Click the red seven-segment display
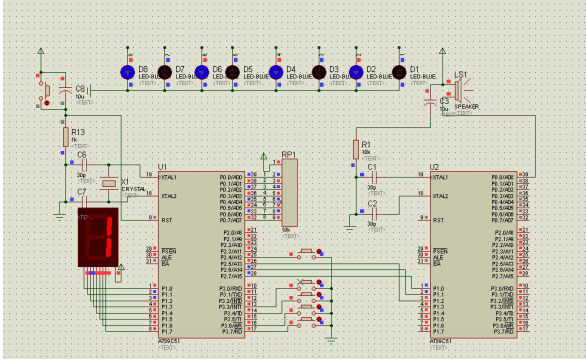This screenshot has width=586, height=363. (98, 237)
